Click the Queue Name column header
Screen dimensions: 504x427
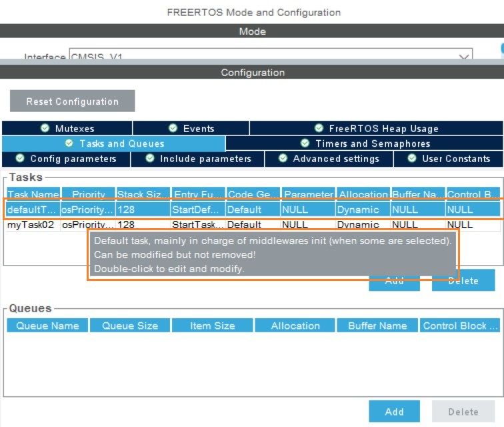tap(47, 326)
